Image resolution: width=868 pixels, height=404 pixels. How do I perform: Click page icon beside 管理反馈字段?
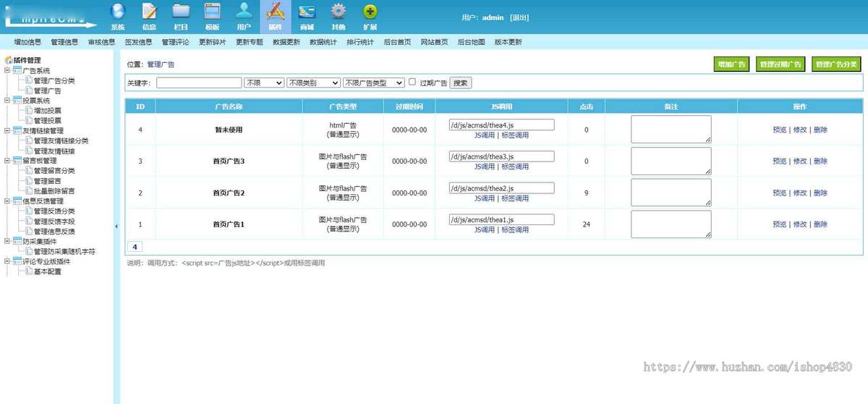[29, 221]
